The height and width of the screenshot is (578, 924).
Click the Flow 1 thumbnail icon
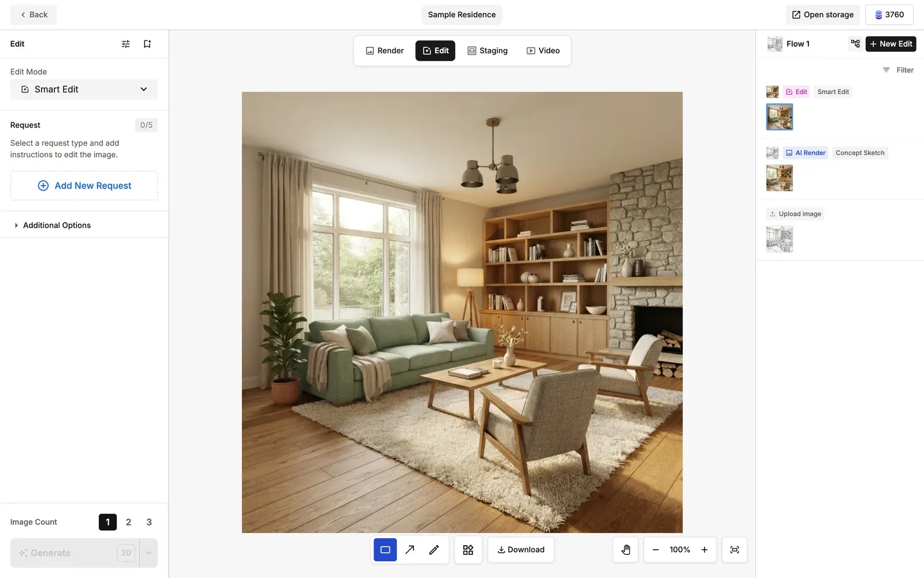click(x=775, y=44)
